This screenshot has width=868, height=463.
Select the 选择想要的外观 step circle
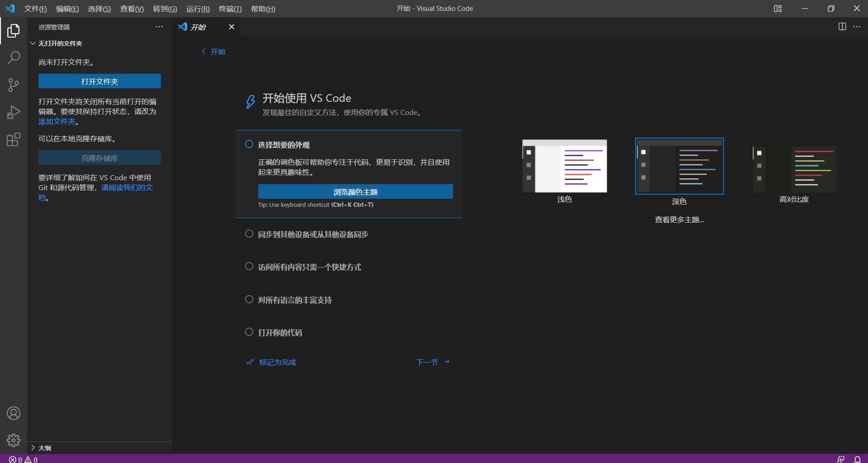point(249,144)
